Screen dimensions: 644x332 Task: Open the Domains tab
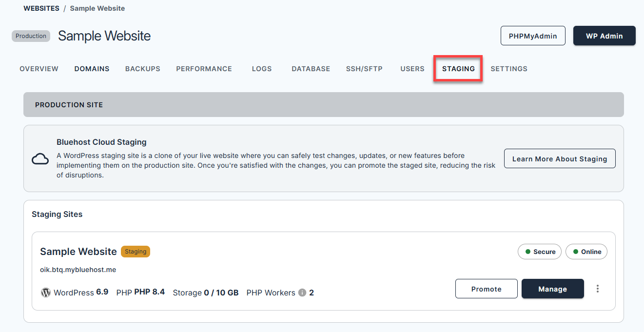click(92, 69)
